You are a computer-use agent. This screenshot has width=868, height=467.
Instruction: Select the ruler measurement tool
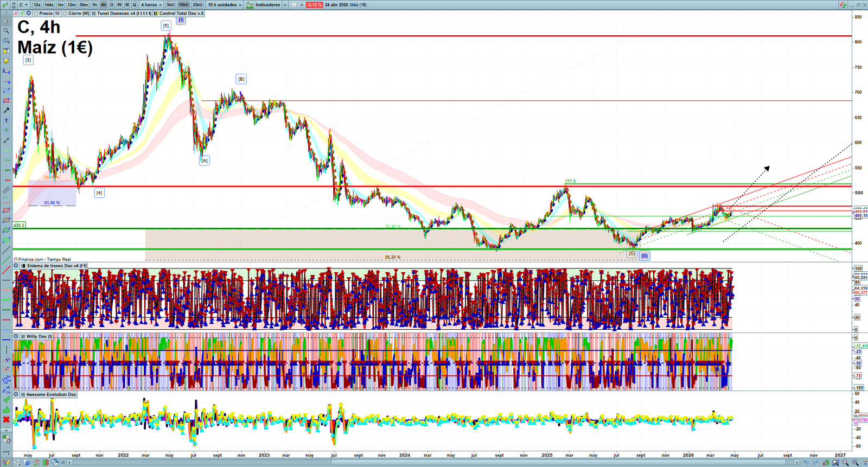(6, 190)
